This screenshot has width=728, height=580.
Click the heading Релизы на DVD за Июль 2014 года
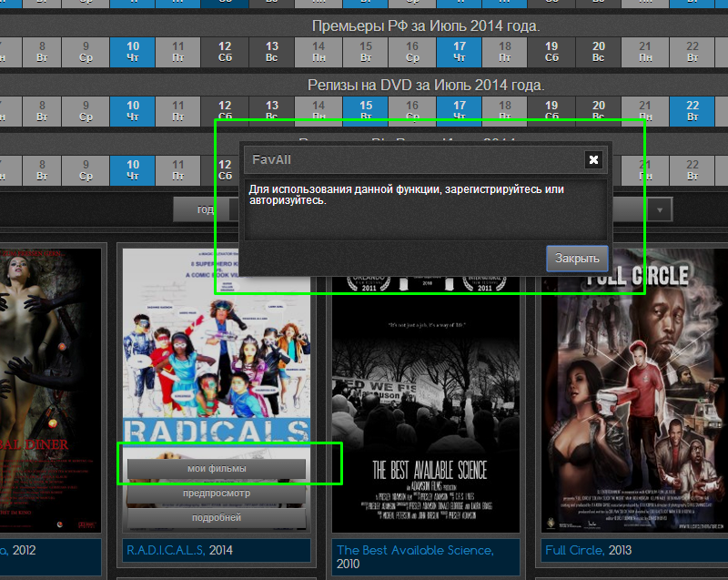(426, 86)
